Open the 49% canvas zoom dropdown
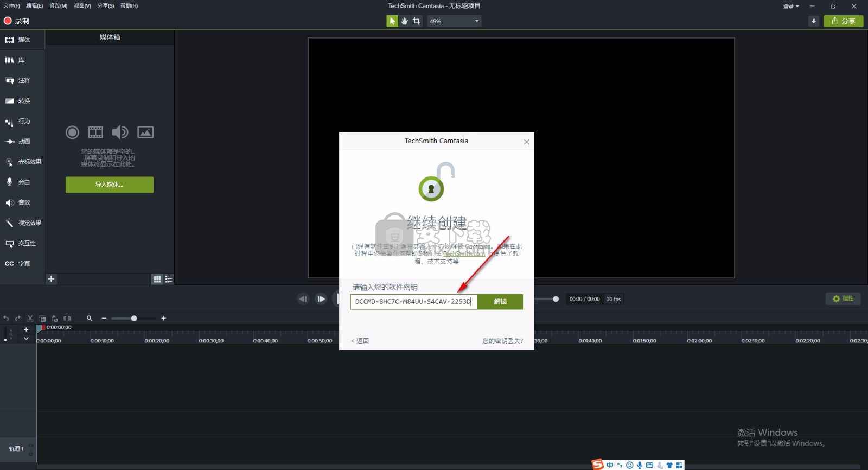The width and height of the screenshot is (868, 470). (454, 21)
